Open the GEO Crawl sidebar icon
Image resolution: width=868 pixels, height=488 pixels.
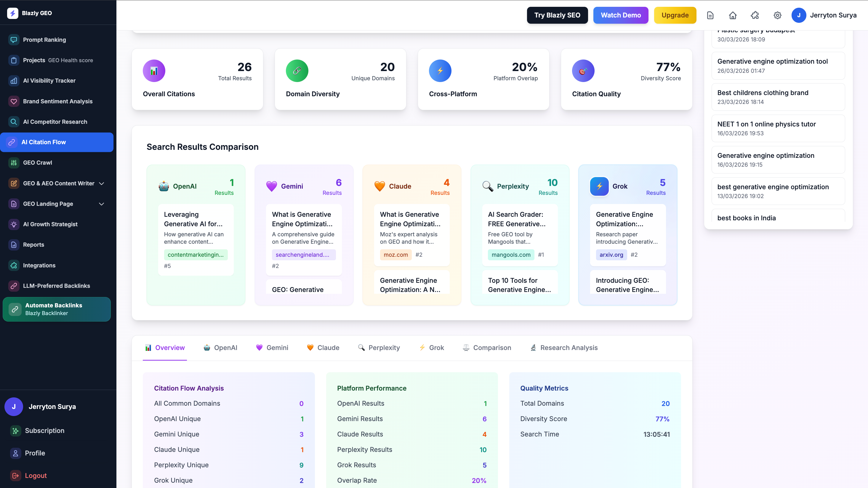pos(14,163)
